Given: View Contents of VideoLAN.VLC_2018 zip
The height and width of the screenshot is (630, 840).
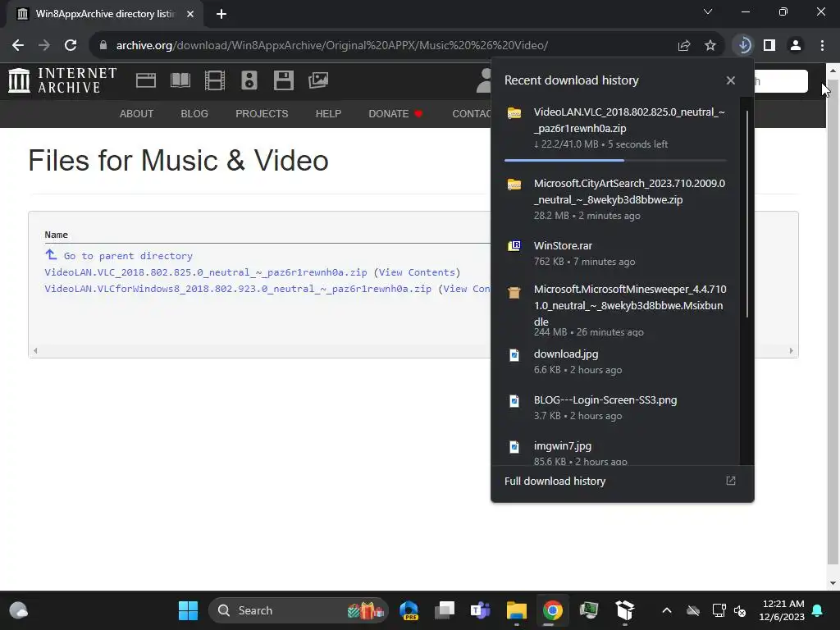Looking at the screenshot, I should (417, 272).
